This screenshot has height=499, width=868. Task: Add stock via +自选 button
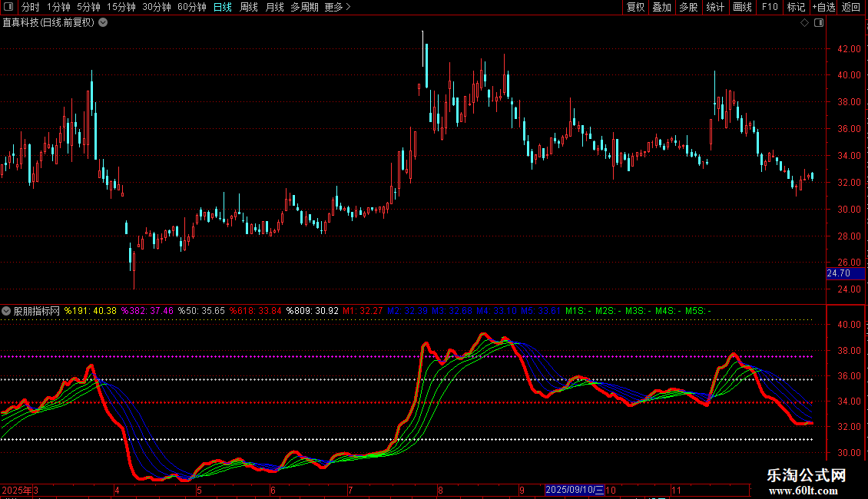click(x=823, y=7)
